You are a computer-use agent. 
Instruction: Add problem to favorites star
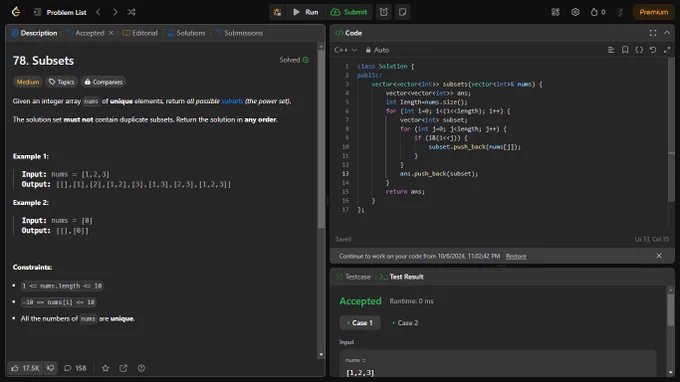pos(105,368)
